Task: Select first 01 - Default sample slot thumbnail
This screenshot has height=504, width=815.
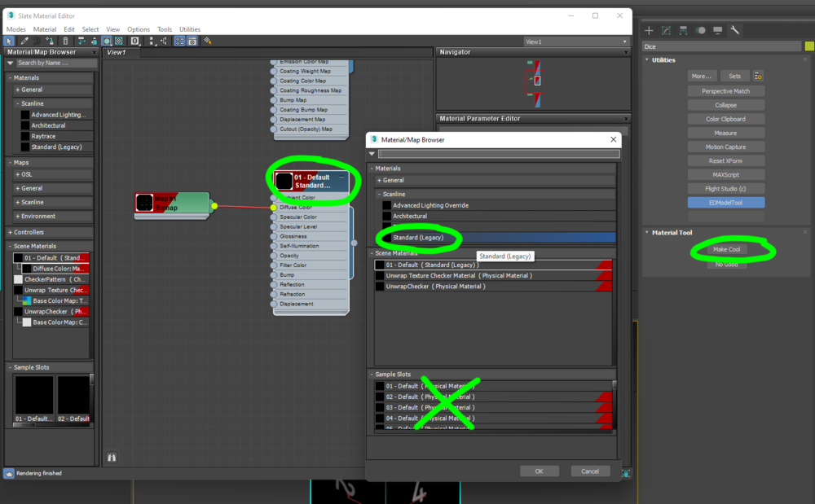Action: [33, 394]
